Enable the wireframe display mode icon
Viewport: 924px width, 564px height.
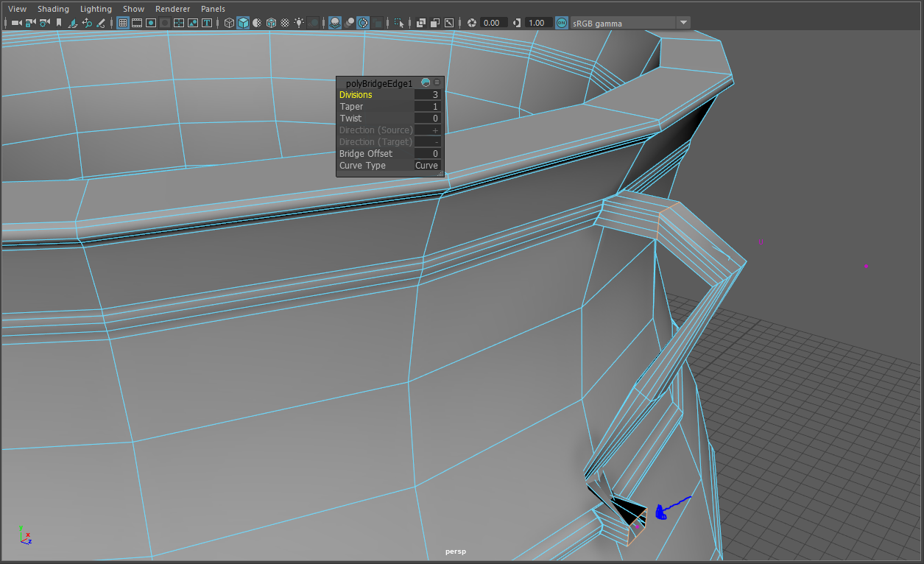click(x=229, y=22)
